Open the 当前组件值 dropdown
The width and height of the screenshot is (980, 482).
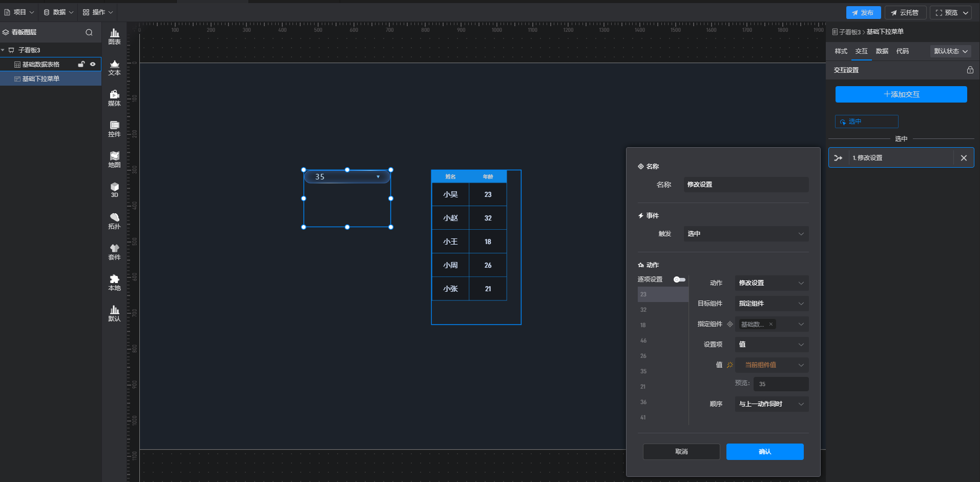[772, 365]
